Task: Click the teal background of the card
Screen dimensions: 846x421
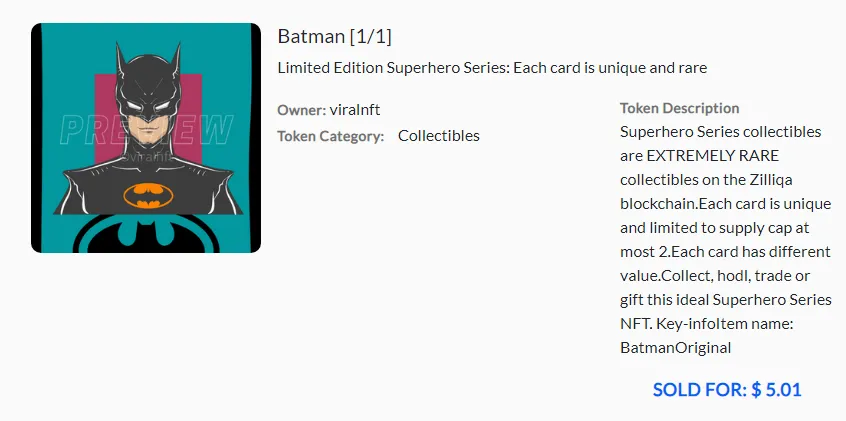Action: [65, 81]
